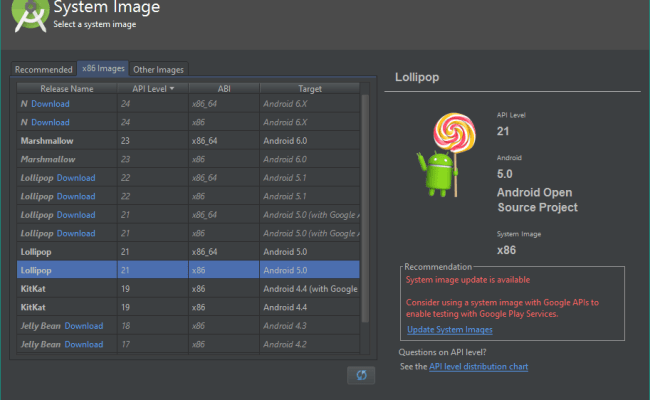650x400 pixels.
Task: Select Marshmallow x86_64 row name
Action: tap(47, 141)
